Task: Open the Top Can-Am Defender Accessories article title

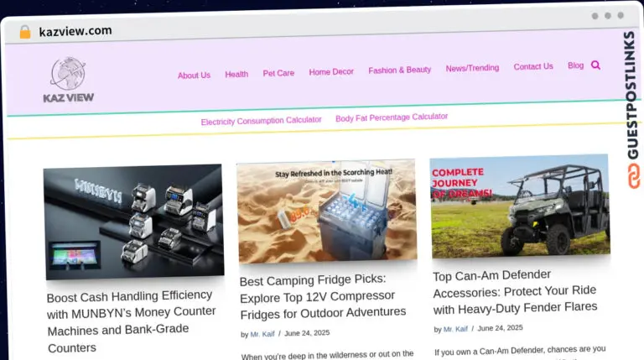Action: (515, 292)
